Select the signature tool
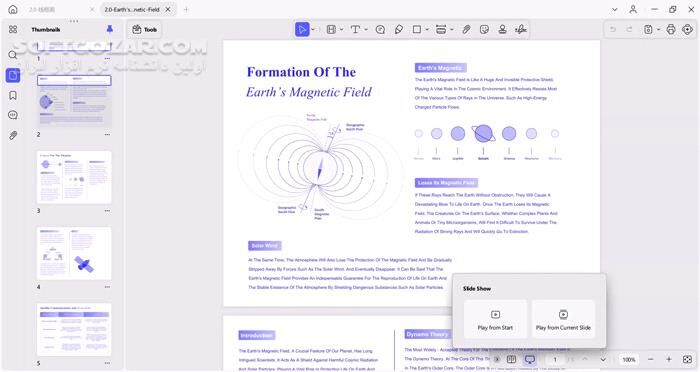700x372 pixels. click(x=521, y=29)
